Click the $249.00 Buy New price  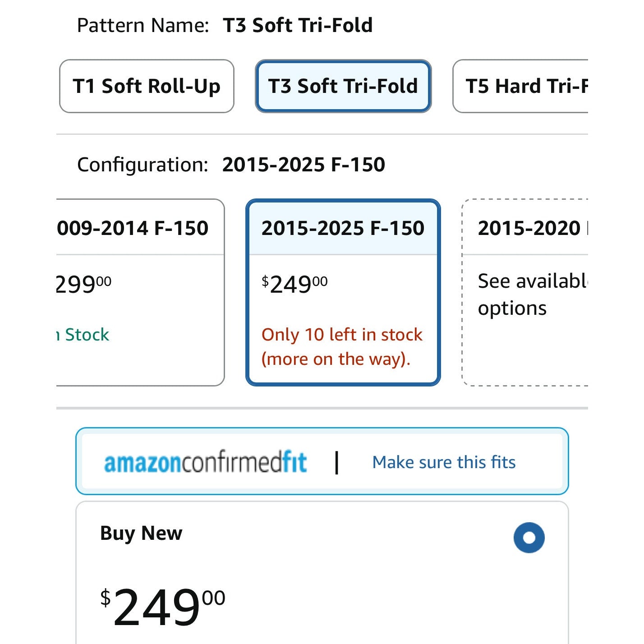click(162, 607)
